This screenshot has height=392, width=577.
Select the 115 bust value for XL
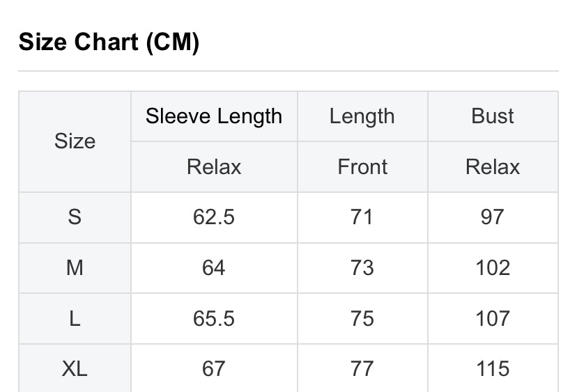coord(493,368)
